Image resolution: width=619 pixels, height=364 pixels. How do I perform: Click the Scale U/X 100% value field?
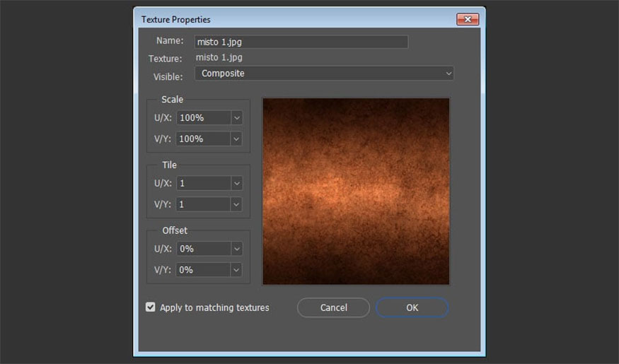click(203, 118)
